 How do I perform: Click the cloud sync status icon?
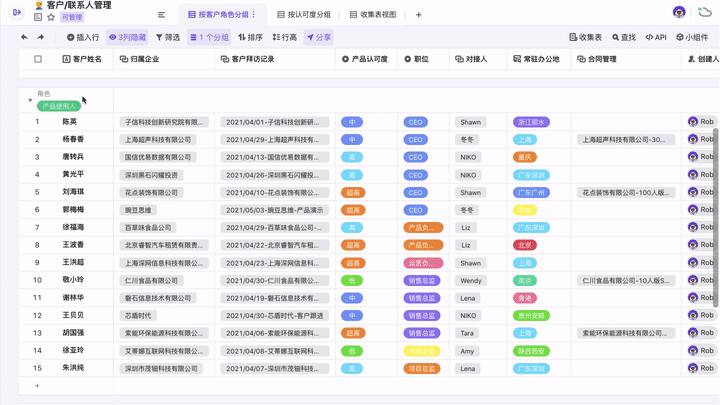pos(705,13)
